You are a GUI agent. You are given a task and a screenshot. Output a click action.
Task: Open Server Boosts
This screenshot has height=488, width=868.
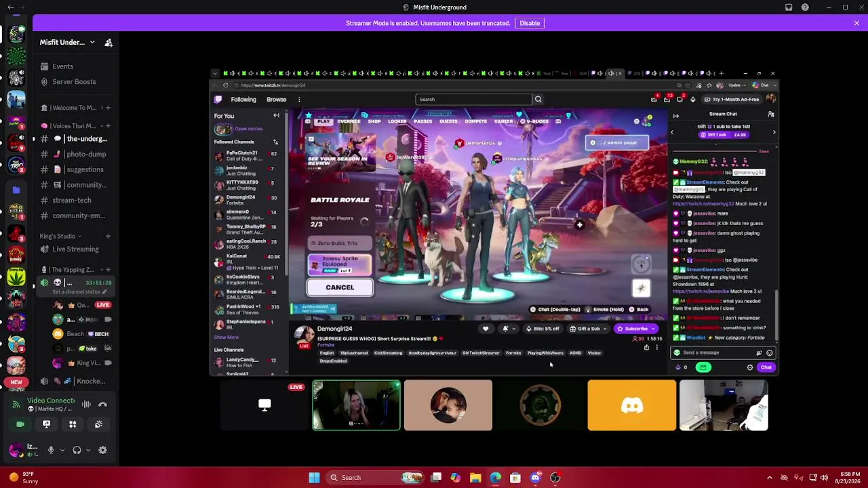click(x=74, y=82)
